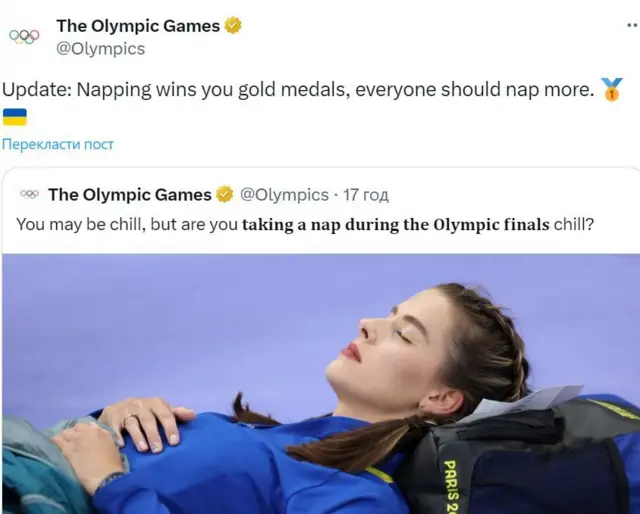Open the more options dots menu
This screenshot has width=640, height=514.
631,27
